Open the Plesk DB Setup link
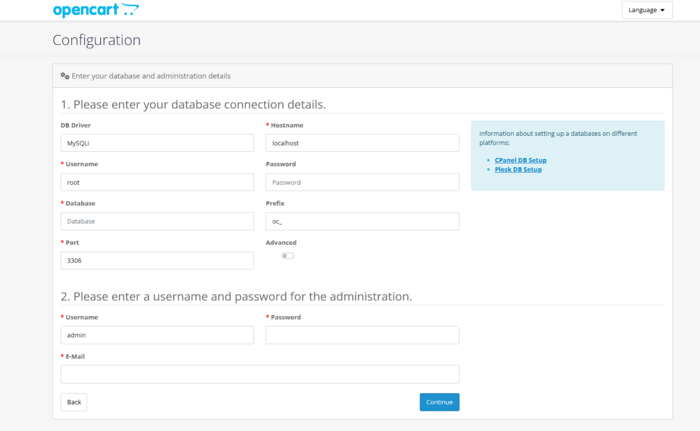700x431 pixels. click(518, 170)
